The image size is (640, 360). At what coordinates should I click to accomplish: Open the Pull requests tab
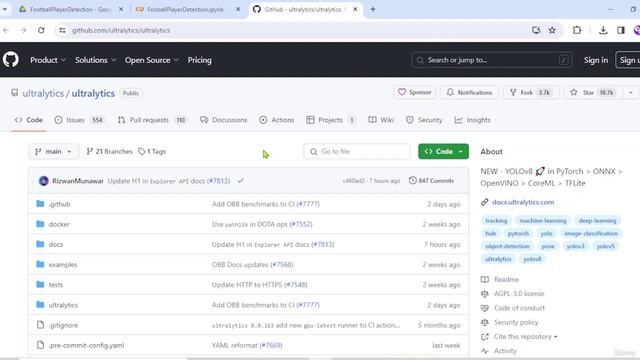tap(152, 120)
